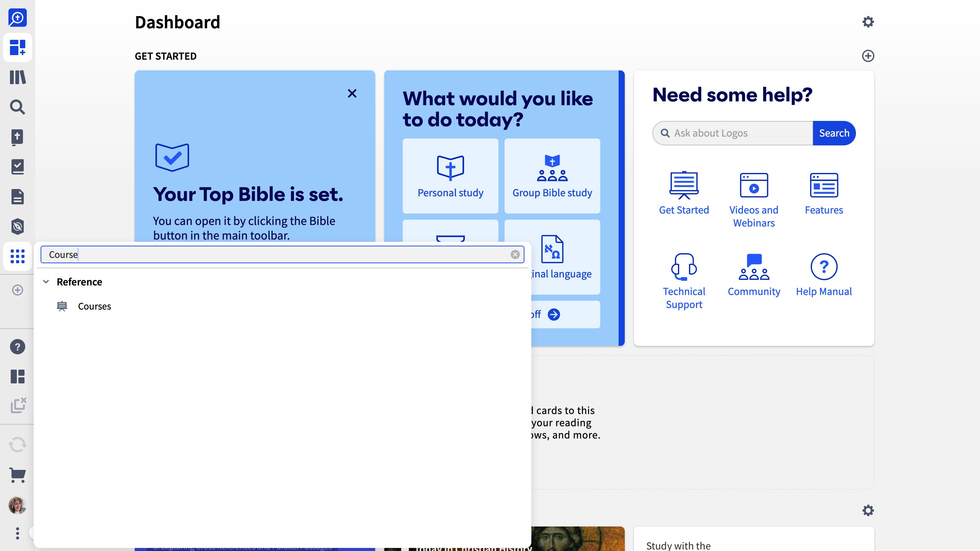Image resolution: width=980 pixels, height=551 pixels.
Task: Open the Features help link
Action: [x=824, y=193]
